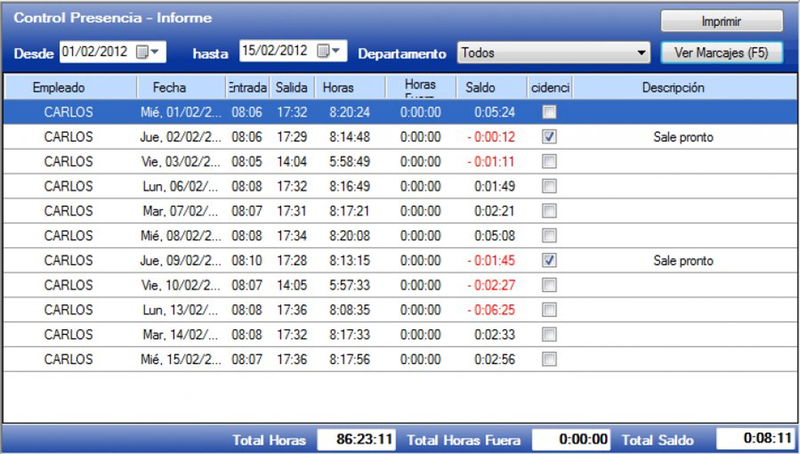Click the negative saldo -0:01:45
Viewport: 800px width, 454px height.
point(491,260)
